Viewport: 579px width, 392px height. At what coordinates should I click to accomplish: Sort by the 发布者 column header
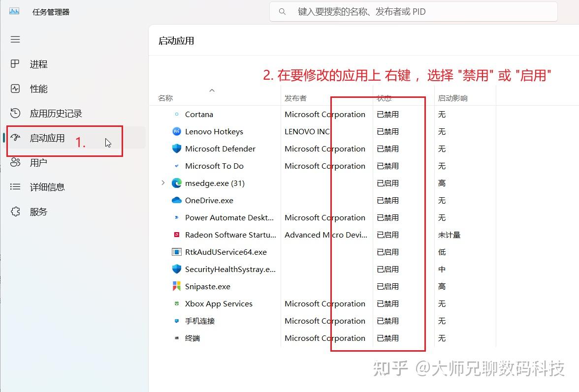[295, 98]
